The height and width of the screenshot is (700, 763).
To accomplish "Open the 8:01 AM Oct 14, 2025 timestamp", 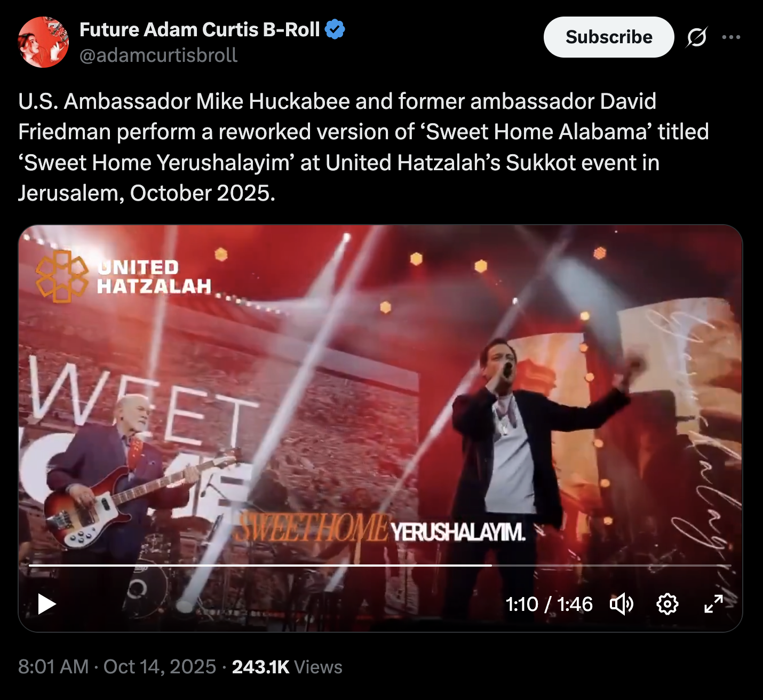I will coord(117,667).
